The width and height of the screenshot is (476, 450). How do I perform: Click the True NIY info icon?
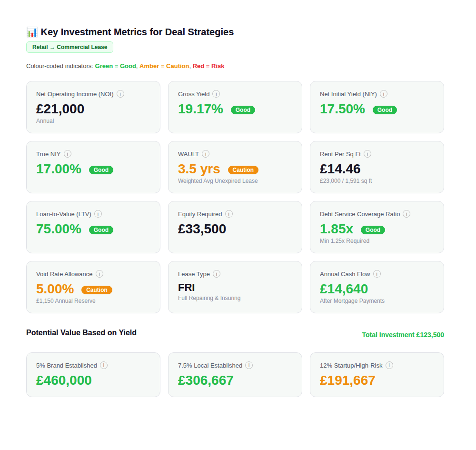click(68, 154)
